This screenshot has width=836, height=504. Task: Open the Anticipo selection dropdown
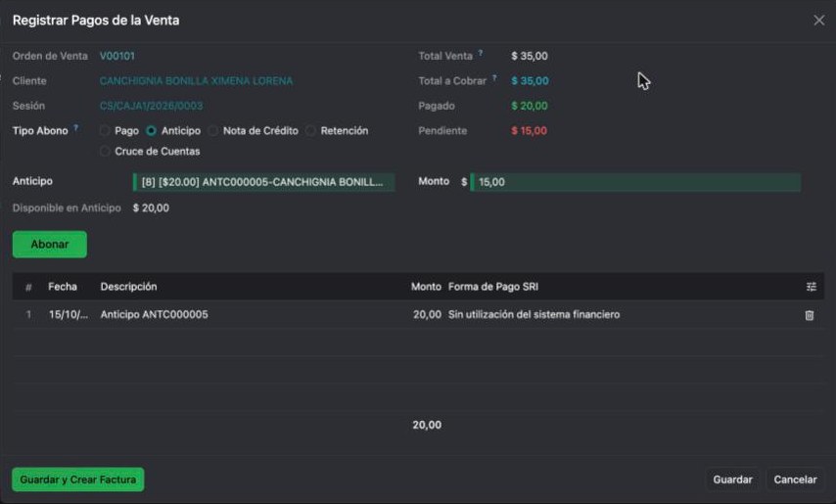point(264,182)
